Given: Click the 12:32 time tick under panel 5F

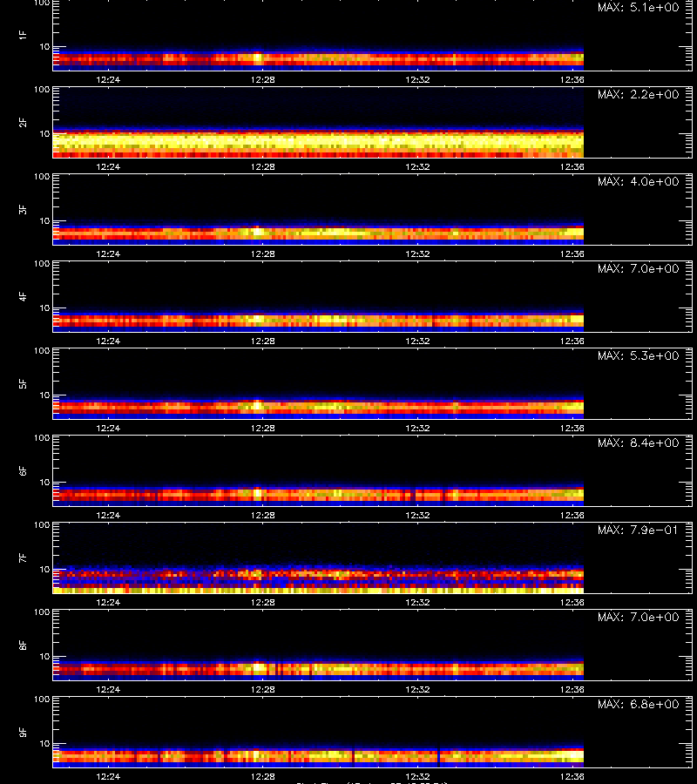Looking at the screenshot, I should [x=417, y=428].
